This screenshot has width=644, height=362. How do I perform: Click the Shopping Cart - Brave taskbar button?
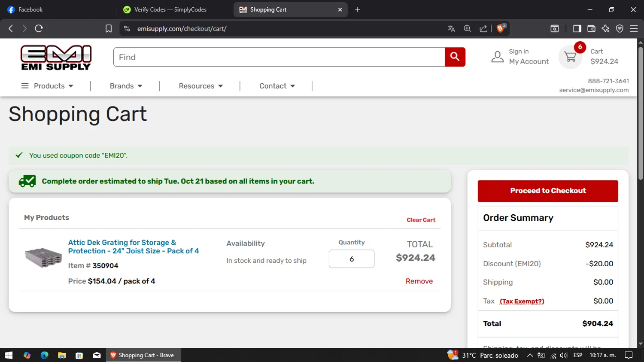pyautogui.click(x=143, y=355)
